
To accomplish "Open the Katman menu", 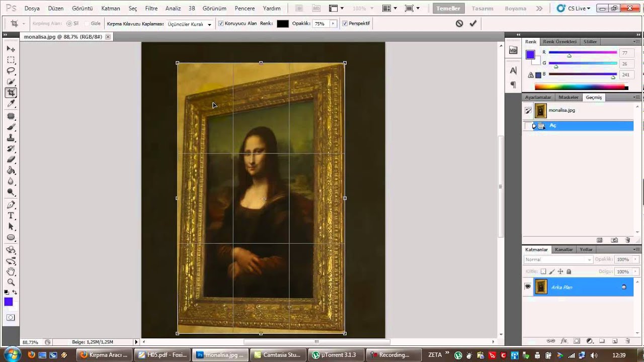I will [111, 9].
